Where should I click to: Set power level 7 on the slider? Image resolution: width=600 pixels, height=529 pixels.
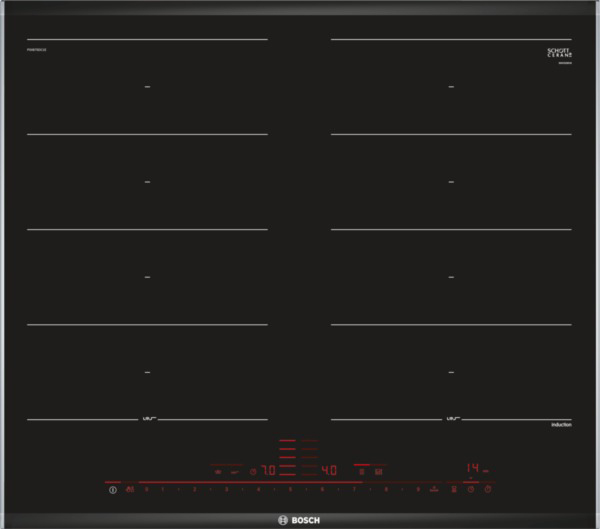click(x=354, y=489)
